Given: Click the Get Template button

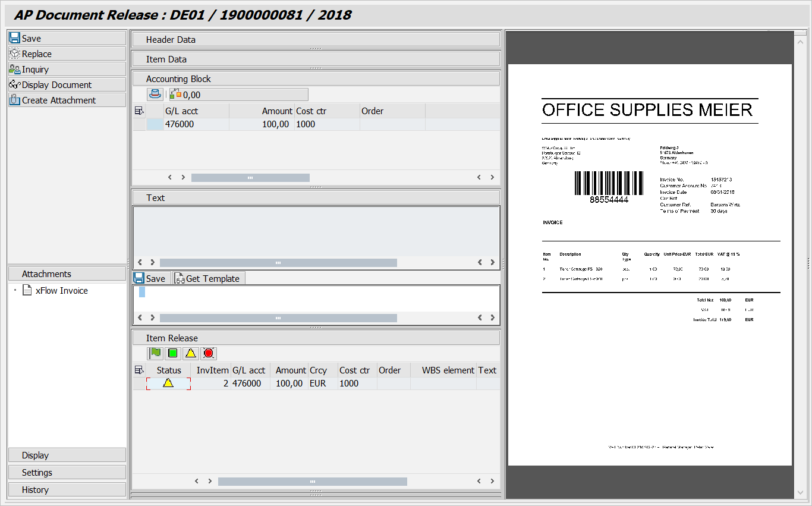Looking at the screenshot, I should coord(209,278).
